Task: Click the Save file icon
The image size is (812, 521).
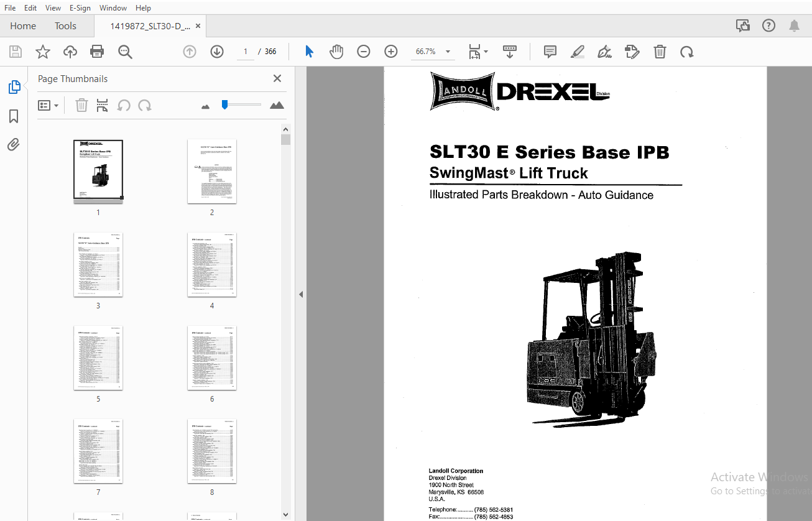Action: click(x=16, y=52)
